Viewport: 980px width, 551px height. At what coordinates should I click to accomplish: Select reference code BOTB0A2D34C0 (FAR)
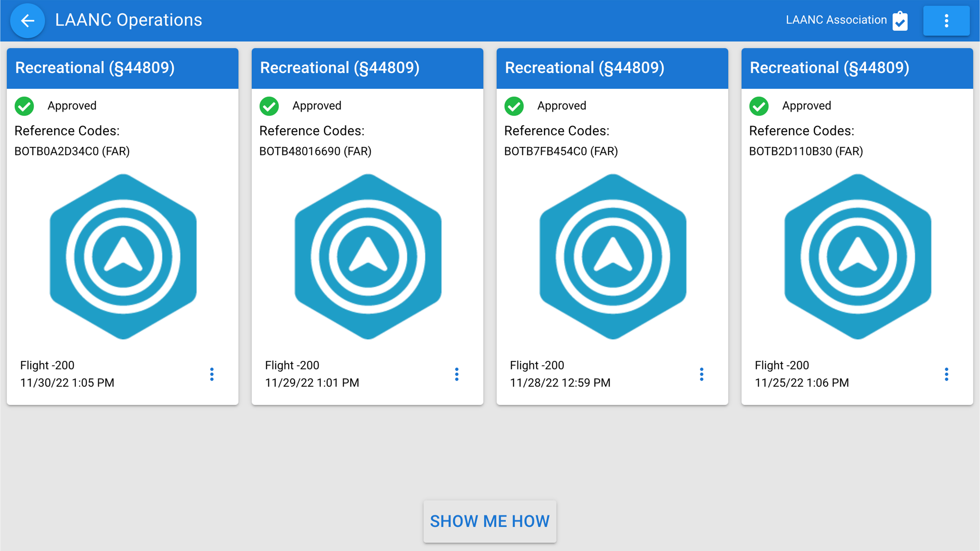point(72,151)
